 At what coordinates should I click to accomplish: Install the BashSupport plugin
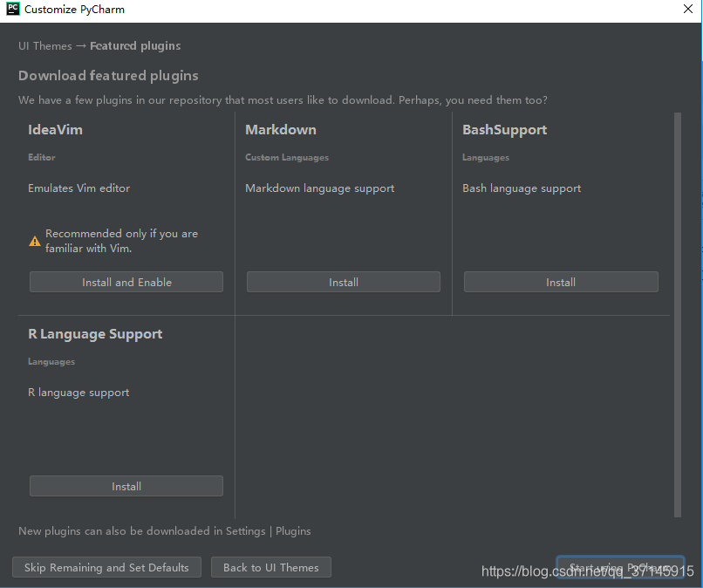tap(561, 282)
